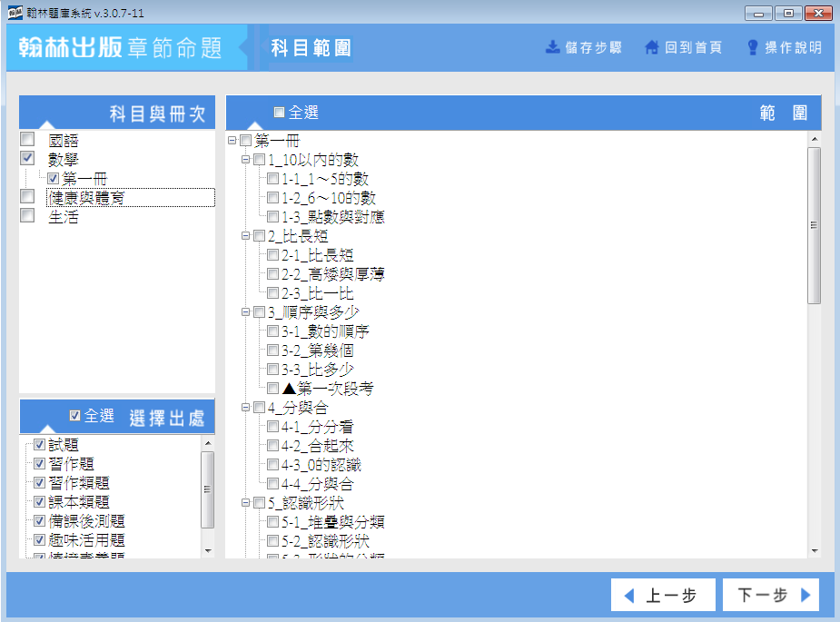The image size is (840, 622).
Task: Collapse the 4_分與合 chapter node
Action: pos(245,408)
